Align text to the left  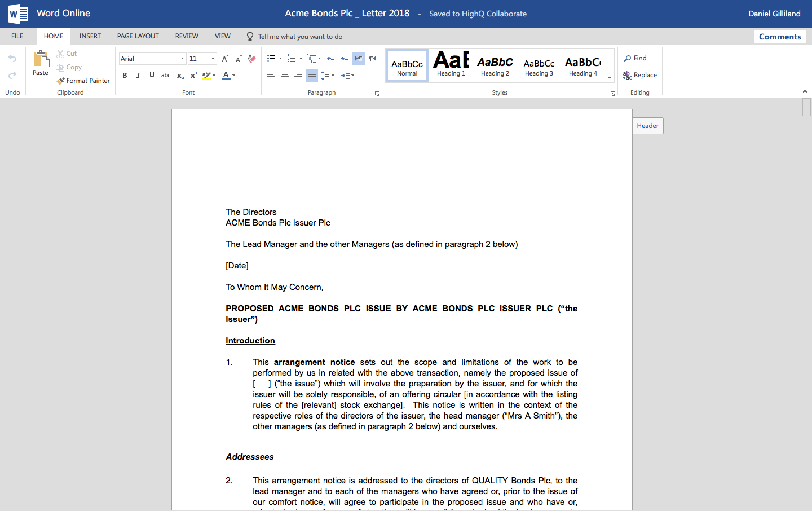271,76
